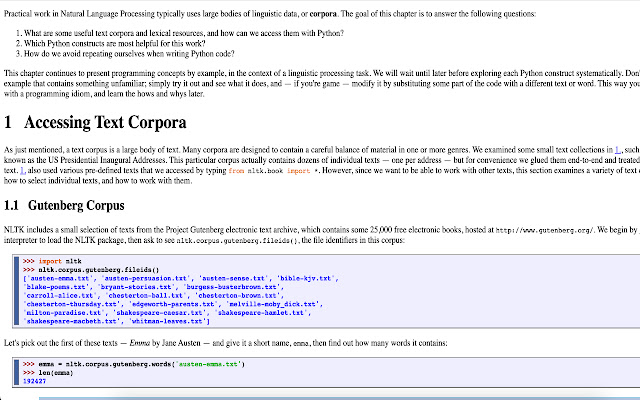Select list item 'How do we avoid repeating ourselves'
Viewport: 640px width, 400px height.
pos(129,54)
